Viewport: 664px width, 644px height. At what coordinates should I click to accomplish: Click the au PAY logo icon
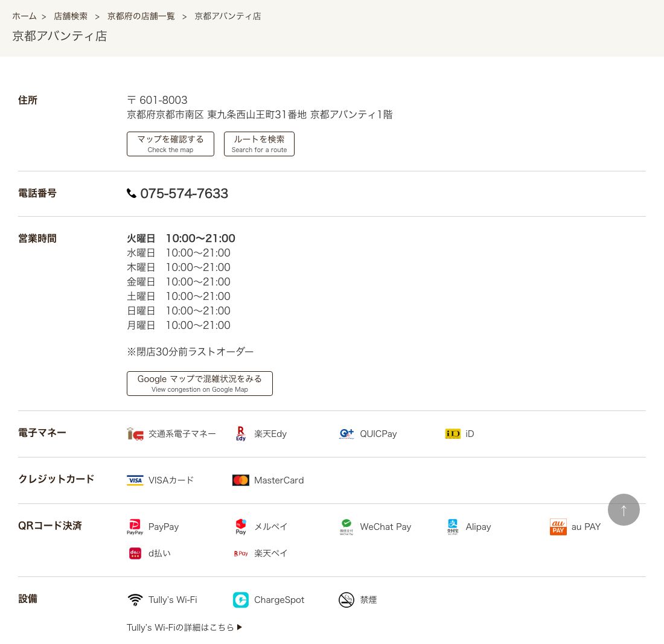pos(558,527)
